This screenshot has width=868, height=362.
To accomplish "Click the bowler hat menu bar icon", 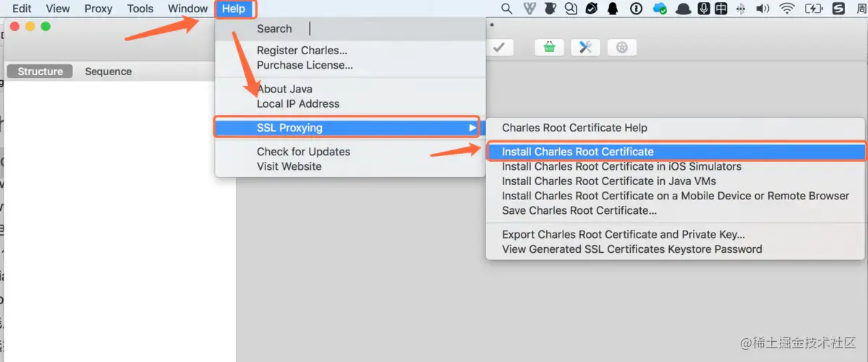I will coord(682,9).
